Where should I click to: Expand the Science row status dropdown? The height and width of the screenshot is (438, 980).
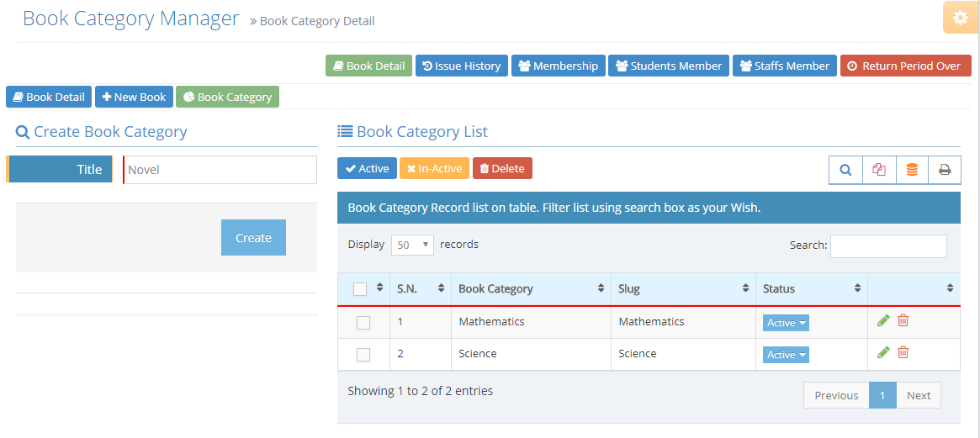(786, 355)
